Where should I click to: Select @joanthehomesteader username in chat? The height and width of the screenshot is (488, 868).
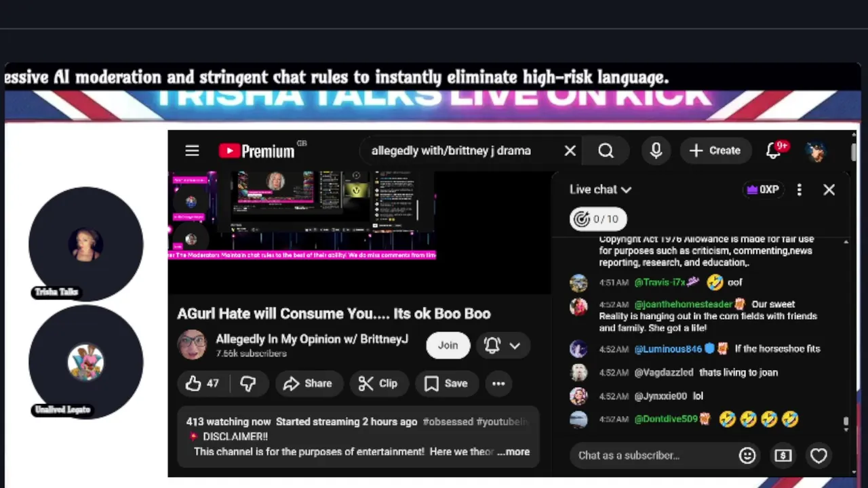(684, 304)
